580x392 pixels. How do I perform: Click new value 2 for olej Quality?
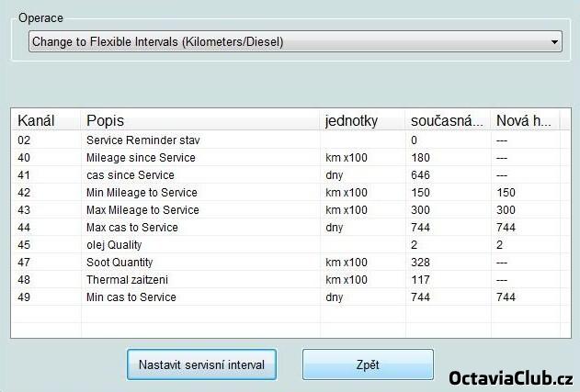(500, 245)
